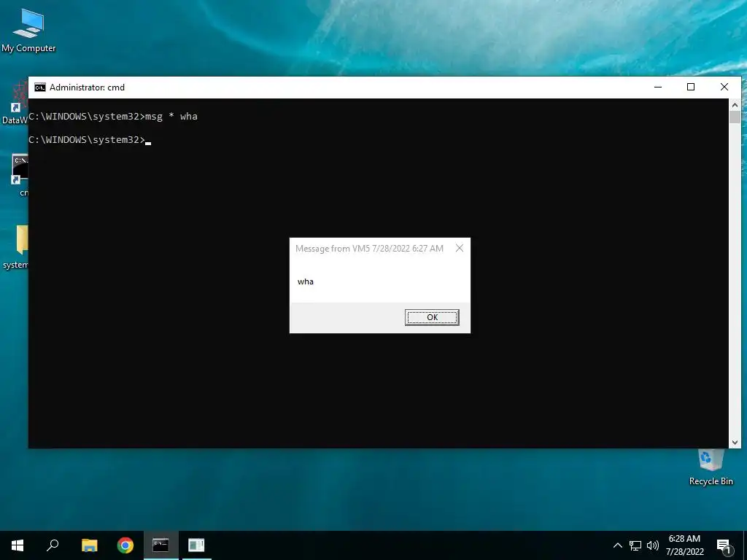
Task: Click the cmd scrollbar thumb
Action: [735, 117]
